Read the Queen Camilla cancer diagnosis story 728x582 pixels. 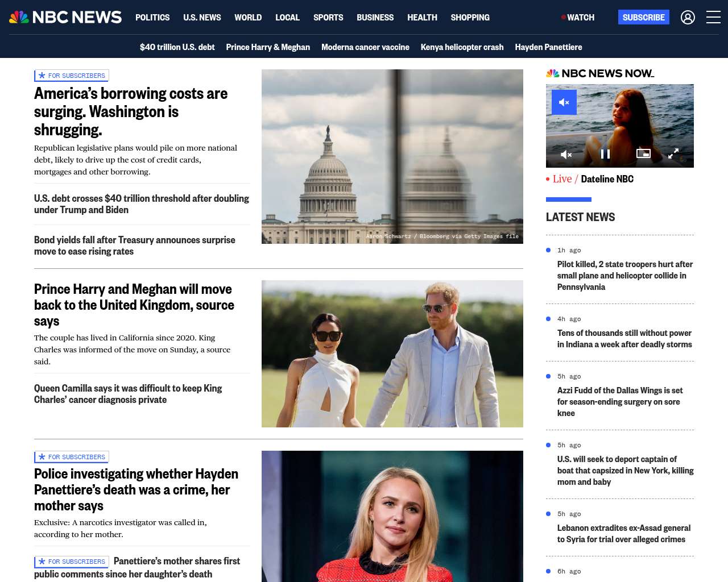click(x=128, y=394)
